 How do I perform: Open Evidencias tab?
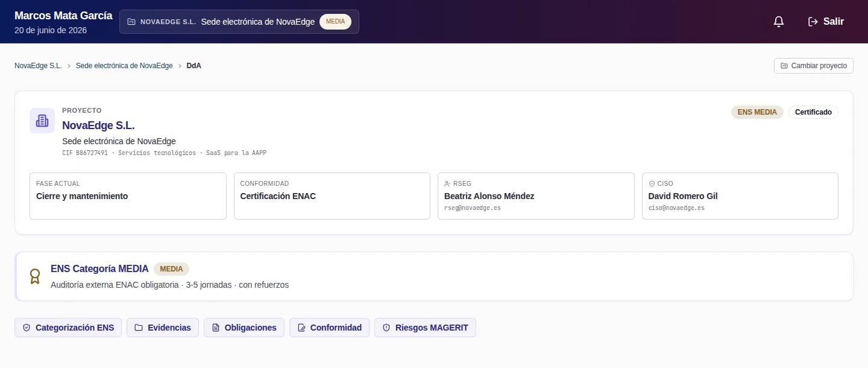pos(163,328)
